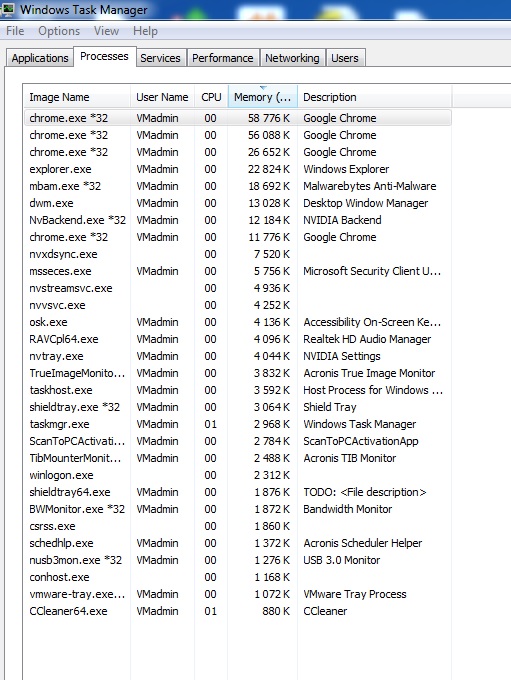The image size is (511, 680).
Task: Select the nusb3mon.exe *32 process
Action: (x=238, y=560)
